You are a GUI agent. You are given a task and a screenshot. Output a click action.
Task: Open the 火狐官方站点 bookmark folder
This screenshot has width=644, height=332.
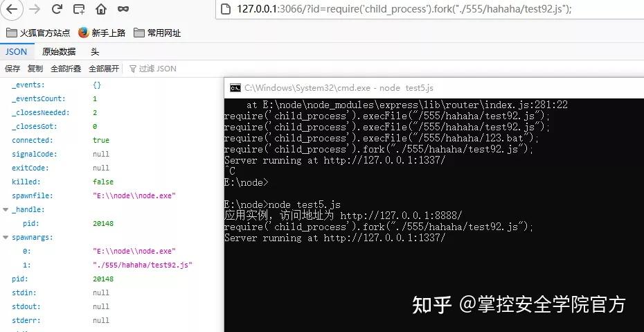[x=38, y=33]
